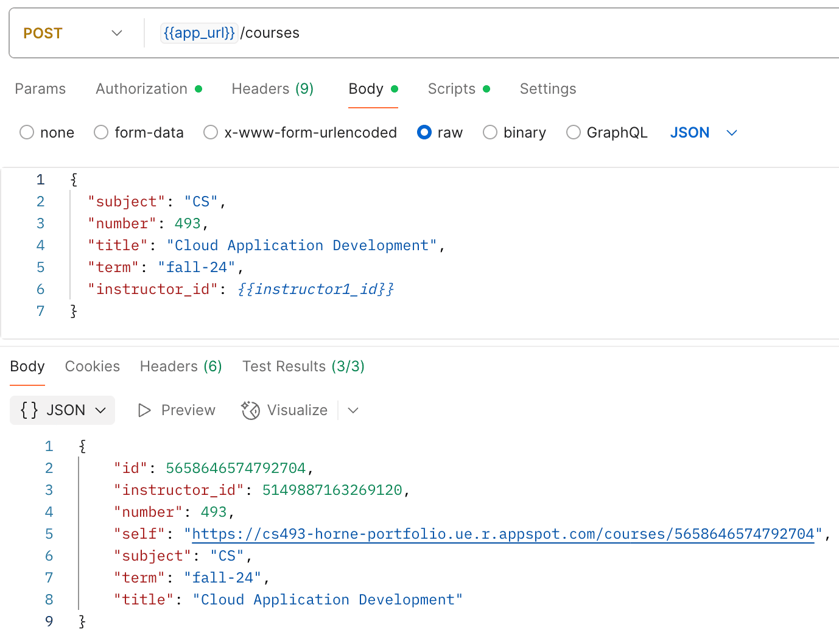Click the Preview play triangle icon

point(144,410)
